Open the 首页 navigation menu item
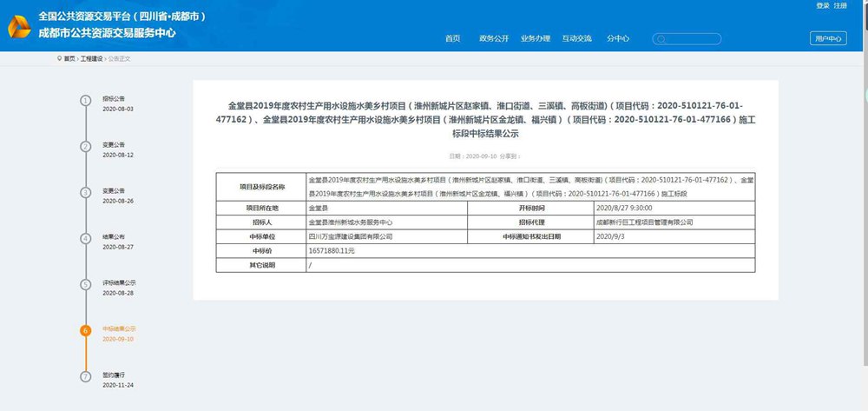 tap(452, 39)
